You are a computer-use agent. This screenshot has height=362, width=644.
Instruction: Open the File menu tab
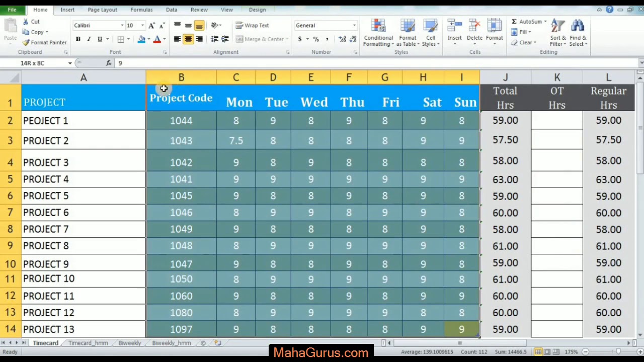[12, 10]
